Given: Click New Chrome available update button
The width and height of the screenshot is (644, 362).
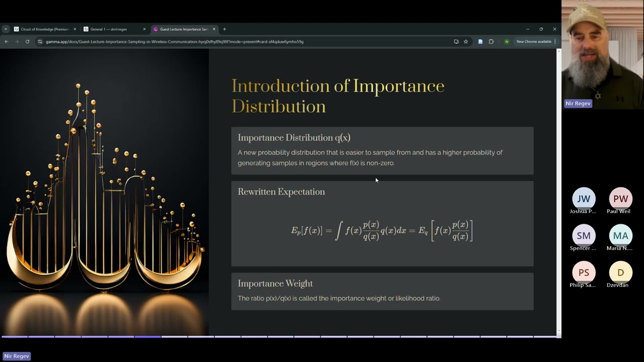Looking at the screenshot, I should [x=534, y=42].
